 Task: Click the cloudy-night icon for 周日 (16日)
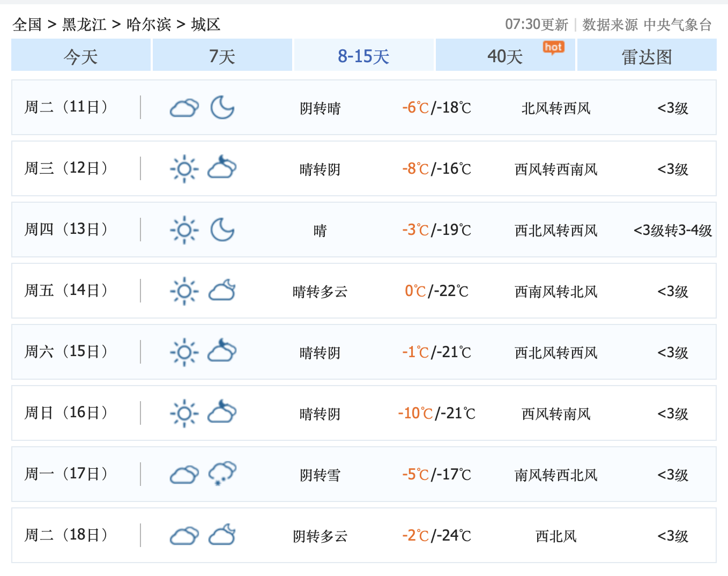pyautogui.click(x=222, y=413)
